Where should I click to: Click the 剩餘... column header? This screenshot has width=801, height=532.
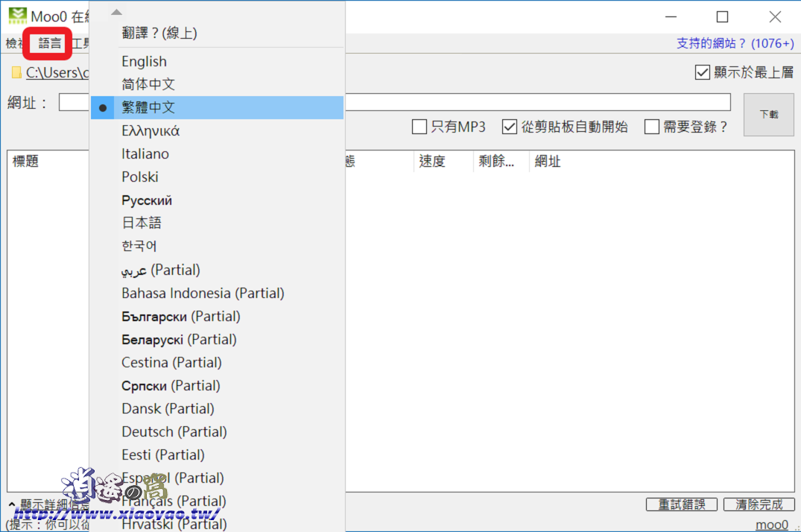[501, 162]
